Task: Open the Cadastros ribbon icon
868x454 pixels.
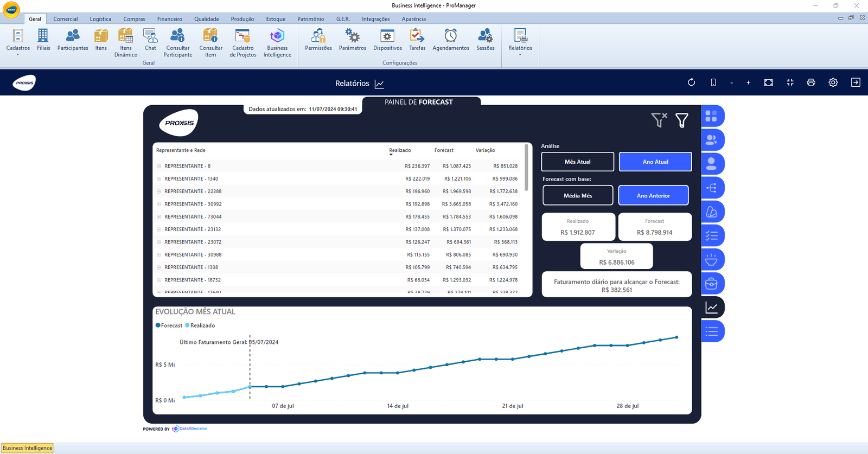Action: (x=18, y=41)
